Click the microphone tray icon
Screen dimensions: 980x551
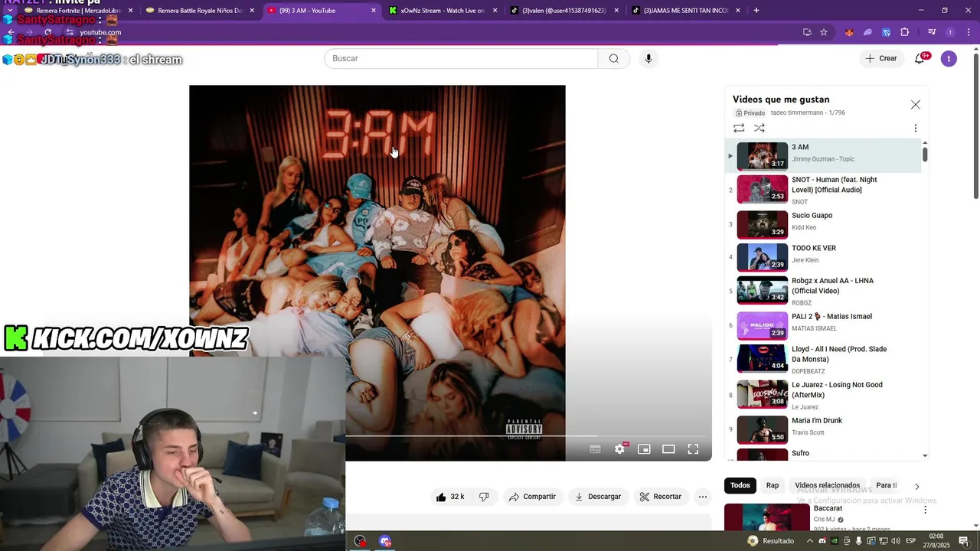click(858, 541)
